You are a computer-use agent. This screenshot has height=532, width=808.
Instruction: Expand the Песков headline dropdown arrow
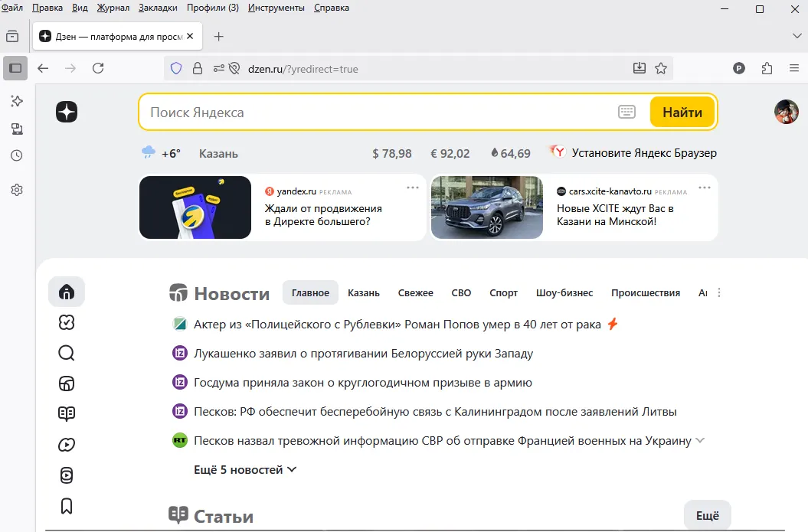coord(699,440)
